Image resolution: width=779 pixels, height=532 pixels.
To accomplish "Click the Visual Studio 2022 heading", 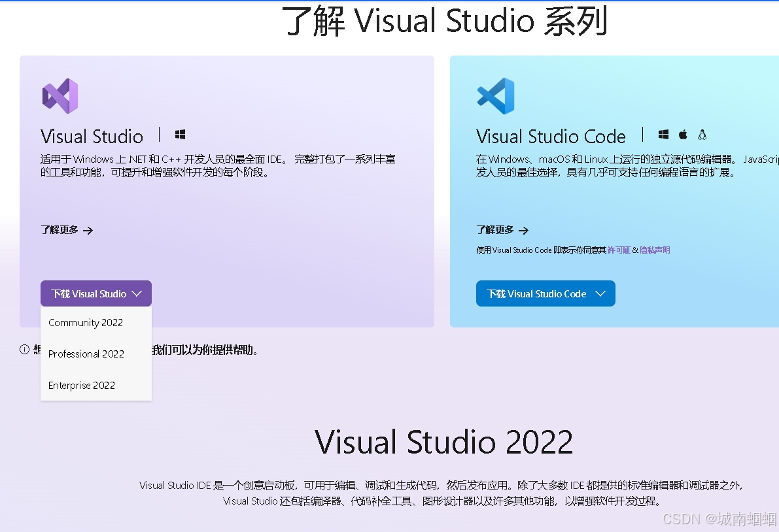I will [443, 442].
